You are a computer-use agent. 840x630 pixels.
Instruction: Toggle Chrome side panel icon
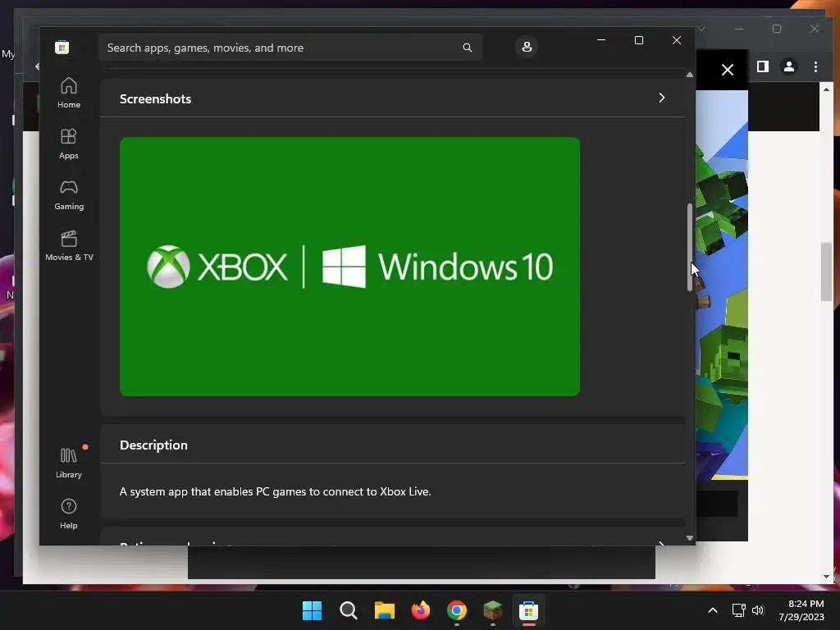(763, 66)
